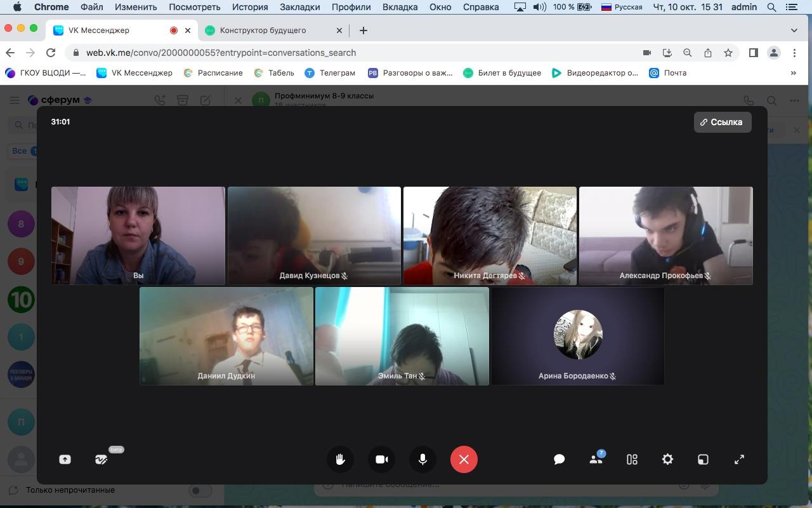The height and width of the screenshot is (508, 812).
Task: Start screen sharing
Action: [65, 459]
